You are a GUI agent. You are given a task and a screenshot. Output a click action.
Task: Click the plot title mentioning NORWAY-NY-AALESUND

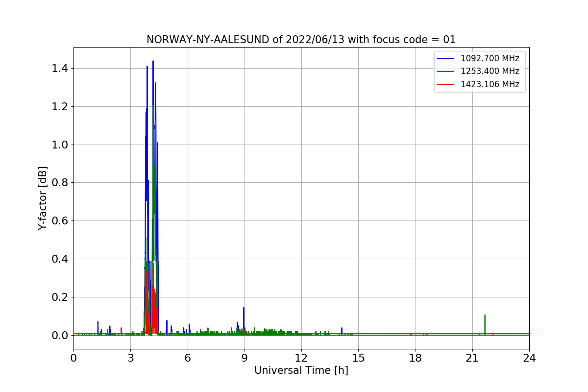tap(301, 40)
